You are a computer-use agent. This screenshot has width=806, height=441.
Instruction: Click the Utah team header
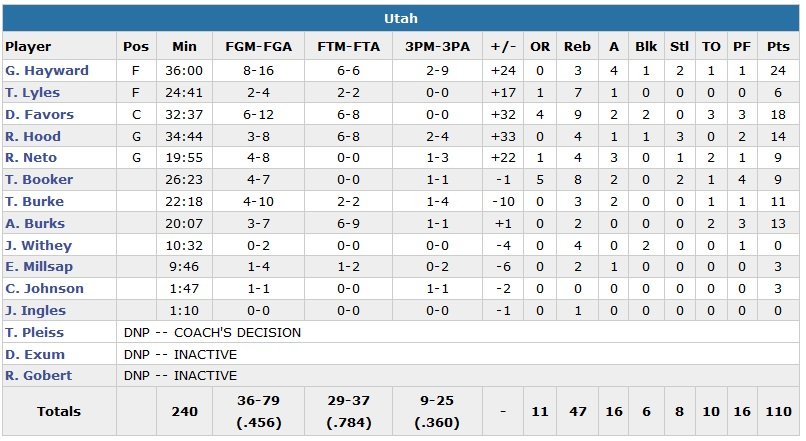[401, 19]
